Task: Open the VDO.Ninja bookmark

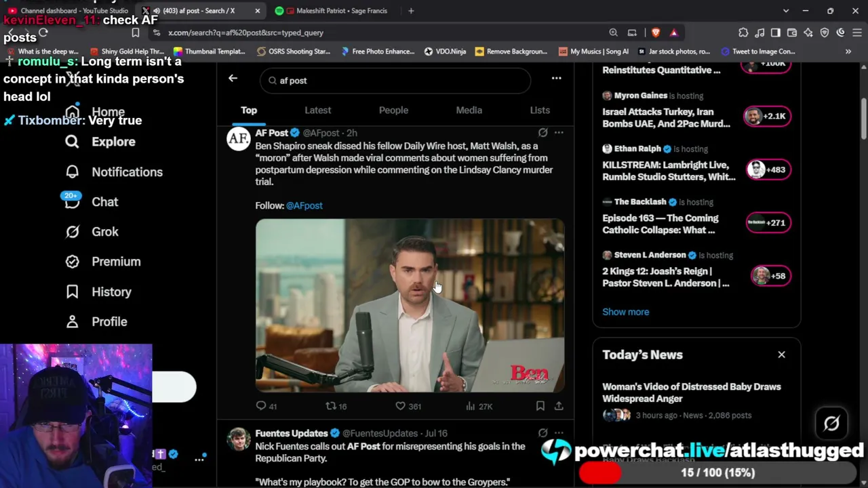Action: click(x=445, y=52)
